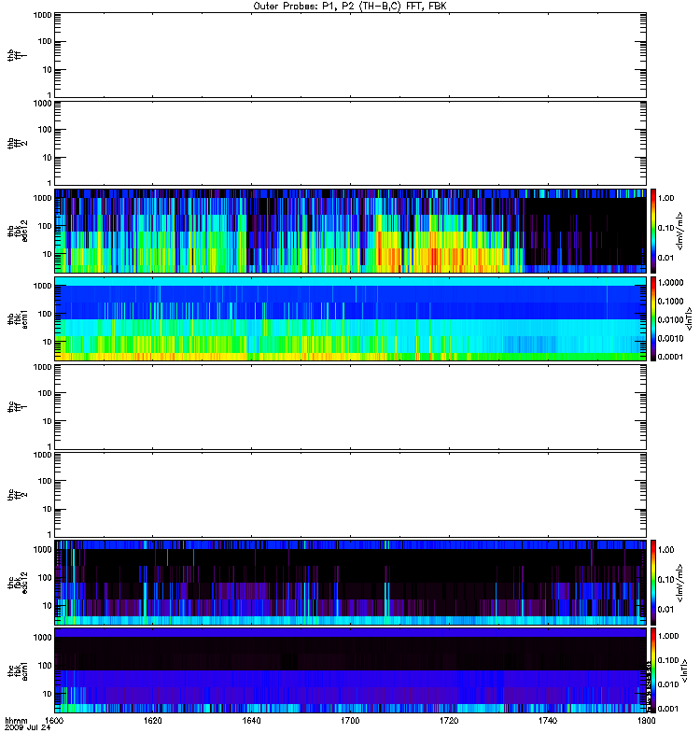Click the 'hhmm' axis unit label
700x747 pixels.
click(17, 720)
